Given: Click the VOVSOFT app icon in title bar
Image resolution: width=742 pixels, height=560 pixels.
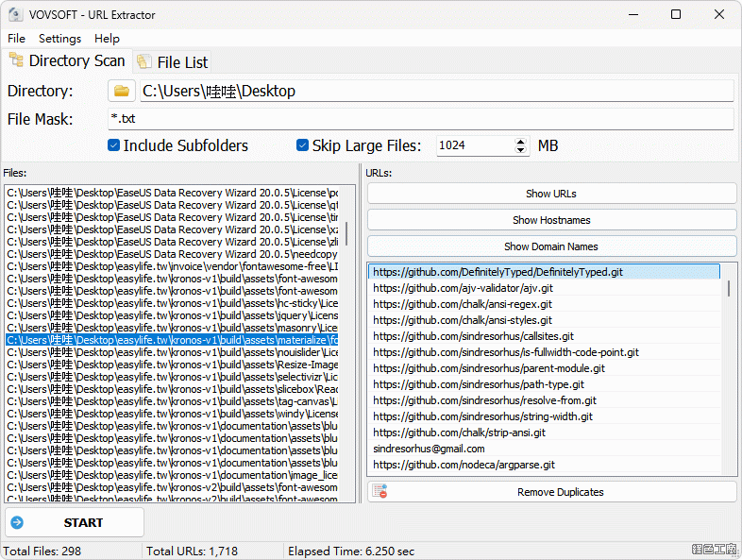Looking at the screenshot, I should point(13,15).
